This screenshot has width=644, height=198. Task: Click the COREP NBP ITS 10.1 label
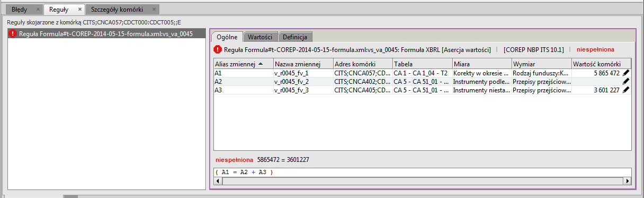click(534, 49)
